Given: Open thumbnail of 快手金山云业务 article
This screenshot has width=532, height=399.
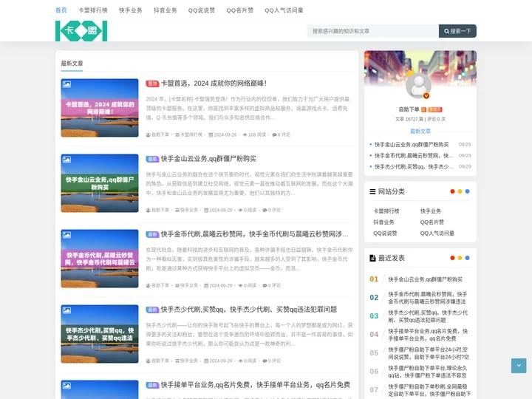Looking at the screenshot, I should [x=100, y=183].
